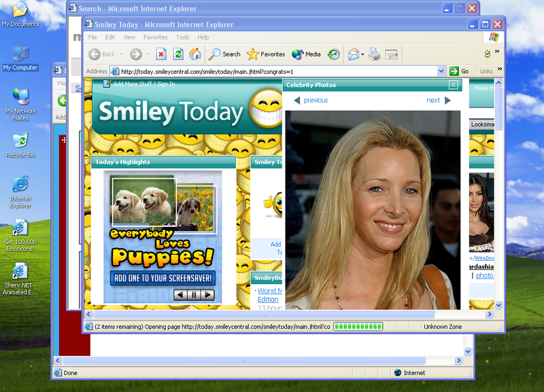Click the slideshow next button under puppies
Screen dimensions: 544x392
point(208,295)
